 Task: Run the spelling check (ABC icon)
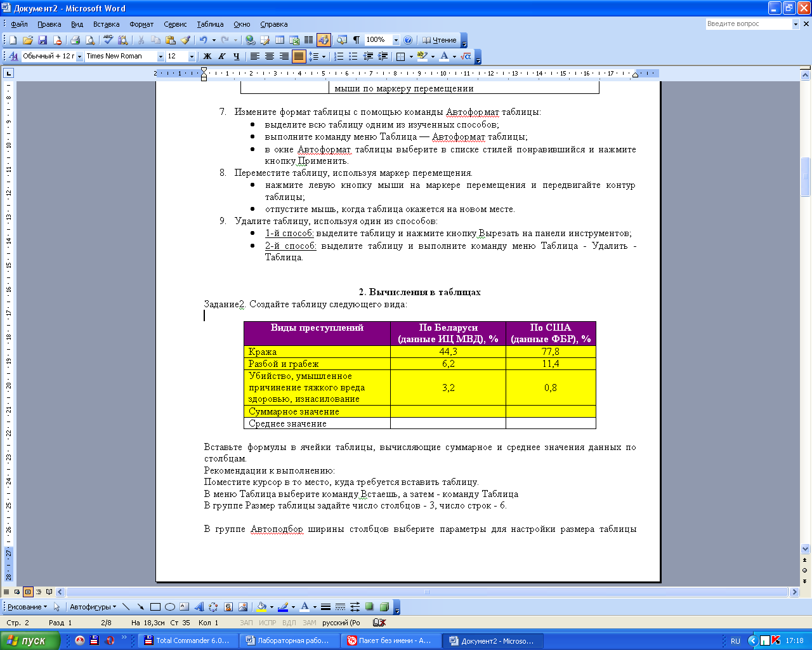(108, 40)
